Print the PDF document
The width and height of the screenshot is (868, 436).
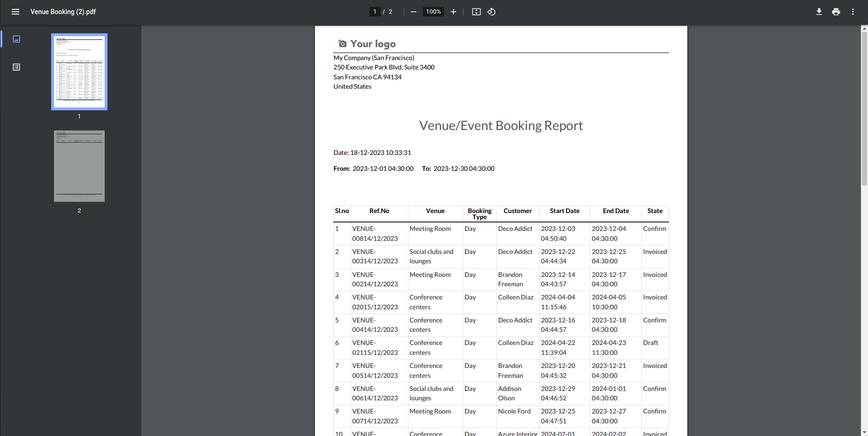pyautogui.click(x=836, y=12)
